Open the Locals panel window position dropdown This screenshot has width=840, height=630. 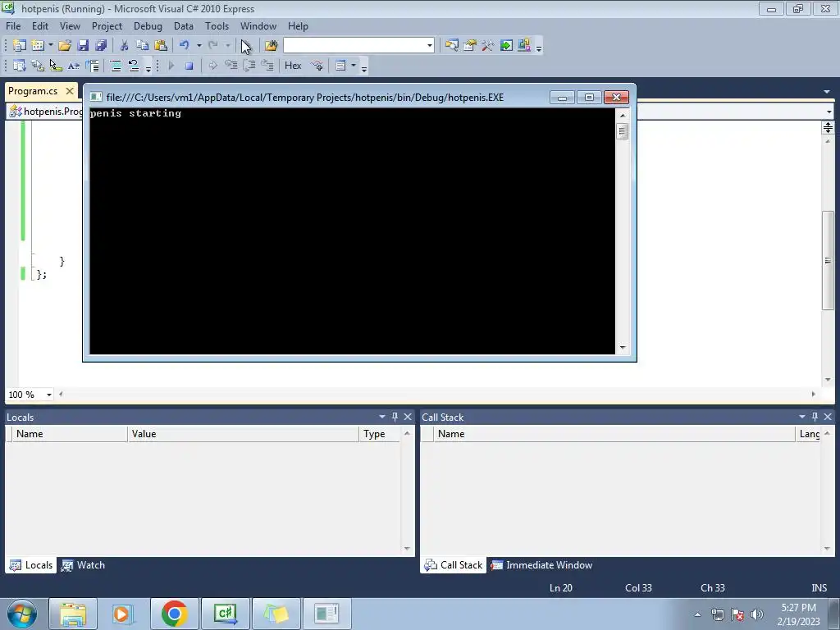(x=382, y=417)
